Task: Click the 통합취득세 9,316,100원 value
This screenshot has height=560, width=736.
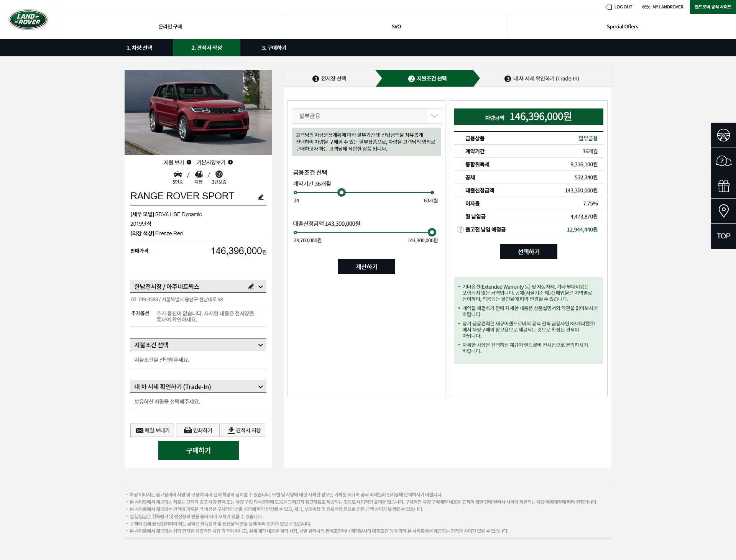Action: click(584, 164)
